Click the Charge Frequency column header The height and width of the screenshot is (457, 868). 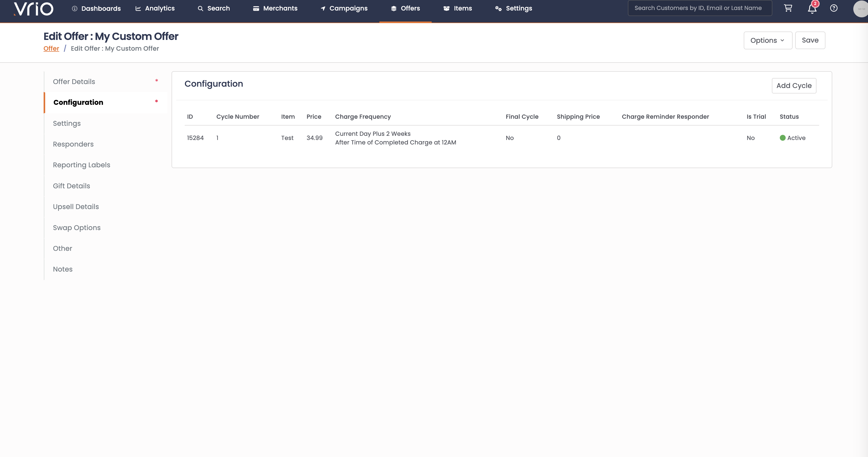[x=363, y=117]
